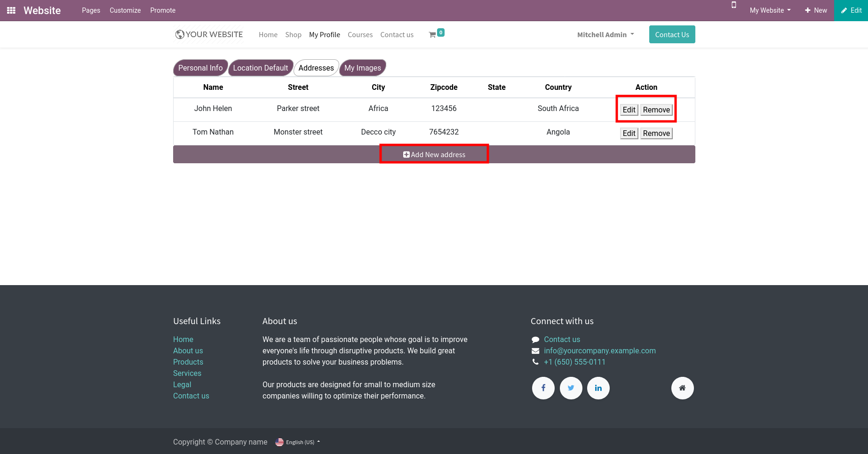Image resolution: width=868 pixels, height=454 pixels.
Task: Open the Courses nav item
Action: point(360,35)
